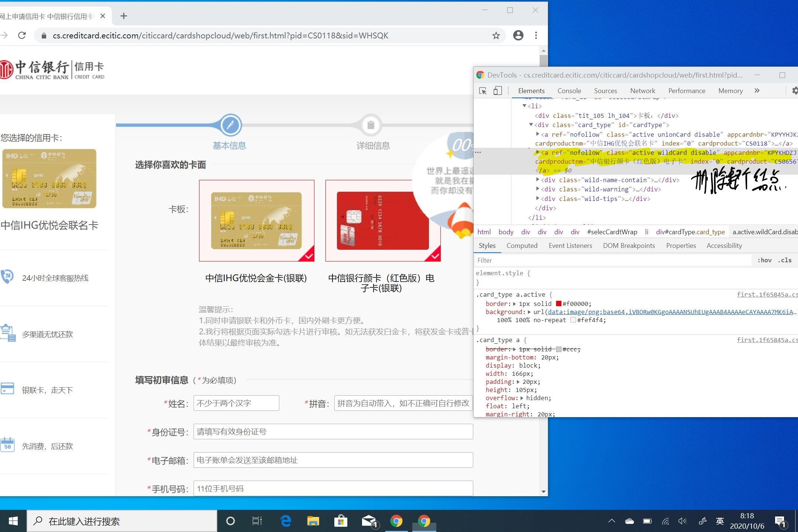Open Chrome three-dot menu

[x=536, y=35]
